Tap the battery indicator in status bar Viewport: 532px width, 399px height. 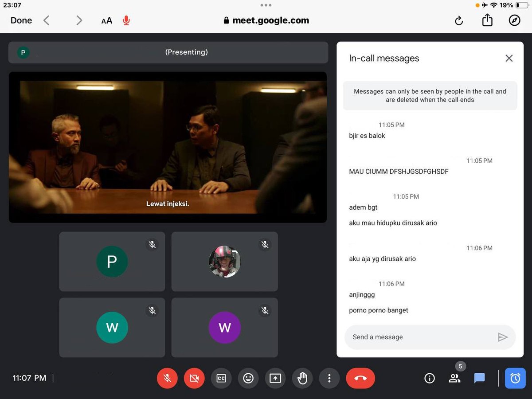522,5
